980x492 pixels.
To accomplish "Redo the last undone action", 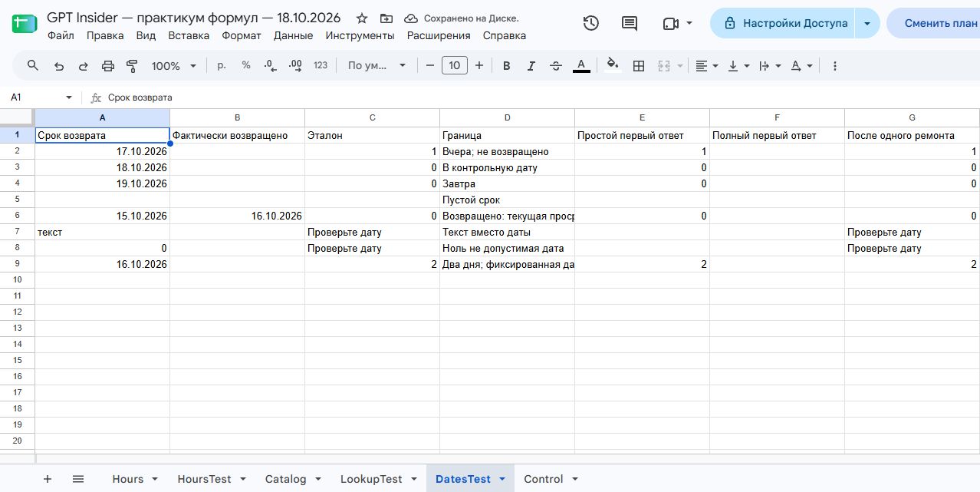I will 84,66.
